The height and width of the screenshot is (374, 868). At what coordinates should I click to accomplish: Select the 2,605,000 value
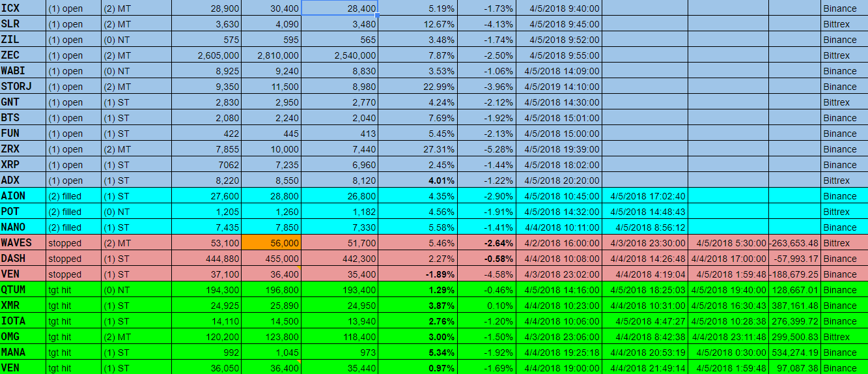[x=206, y=55]
